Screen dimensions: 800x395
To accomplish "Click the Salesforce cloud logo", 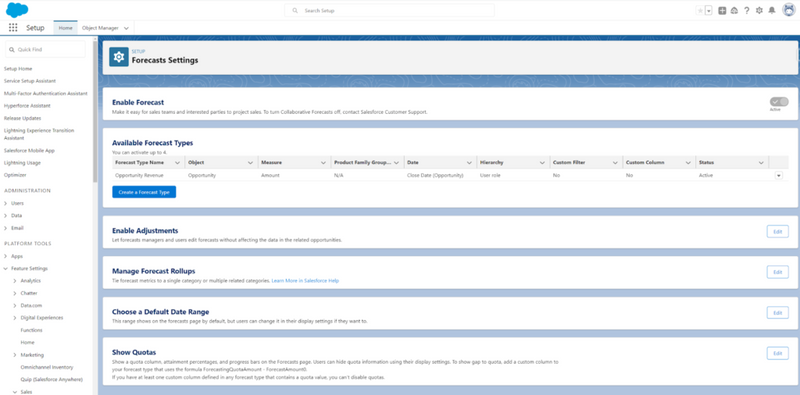I will (x=17, y=10).
